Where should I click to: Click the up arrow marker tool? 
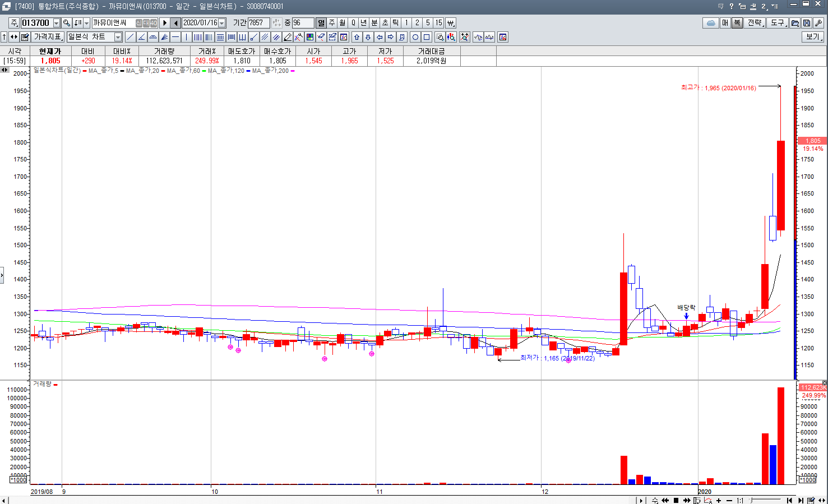coord(357,37)
